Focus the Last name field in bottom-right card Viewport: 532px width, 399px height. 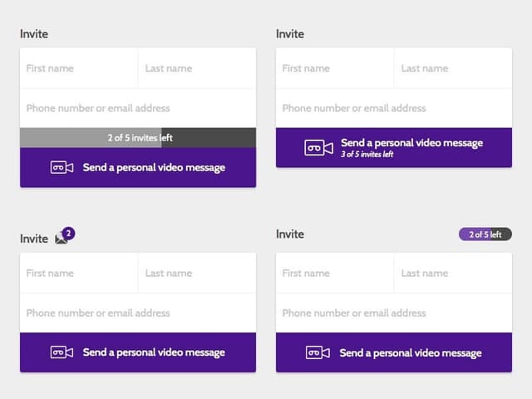point(453,273)
